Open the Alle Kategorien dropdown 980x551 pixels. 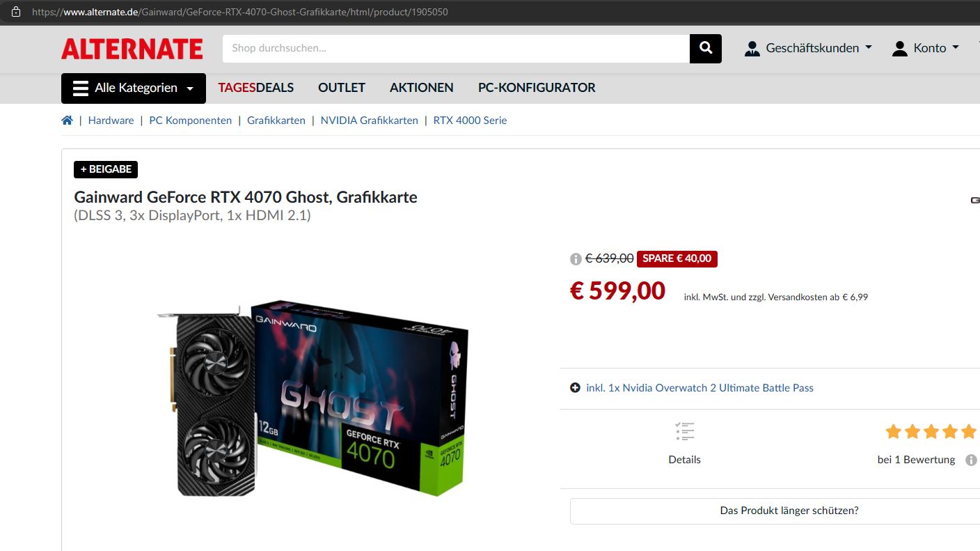134,88
